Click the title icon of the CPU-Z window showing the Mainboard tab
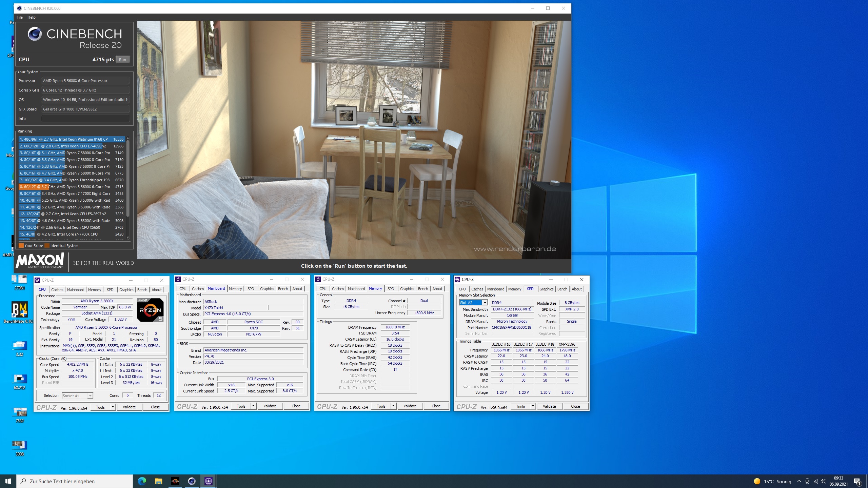 pos(178,279)
